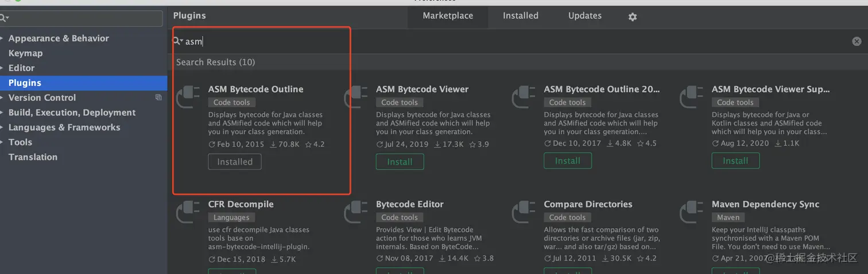Expand the Appearance & Behavior section

coord(3,38)
